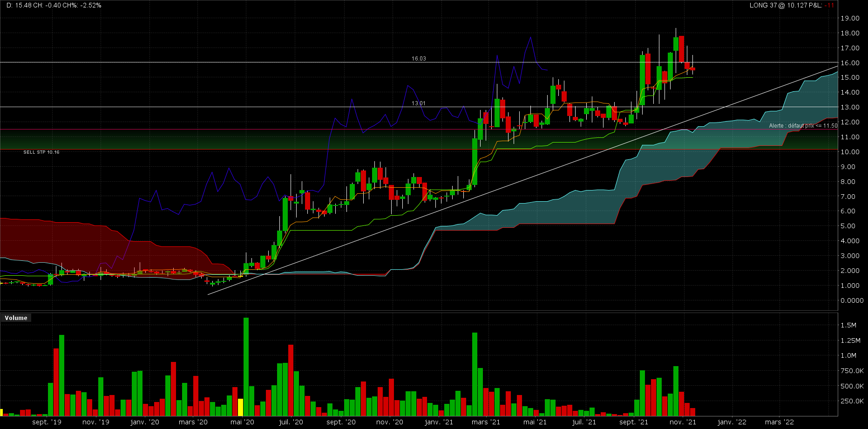Click the sept. '19 date axis label
The height and width of the screenshot is (429, 868).
(x=47, y=422)
